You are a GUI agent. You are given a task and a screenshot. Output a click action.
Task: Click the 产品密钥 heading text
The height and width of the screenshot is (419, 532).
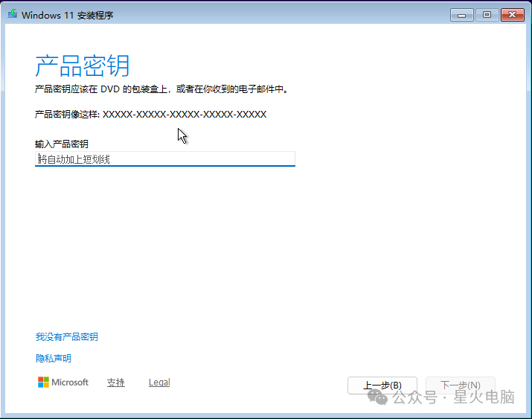point(83,65)
